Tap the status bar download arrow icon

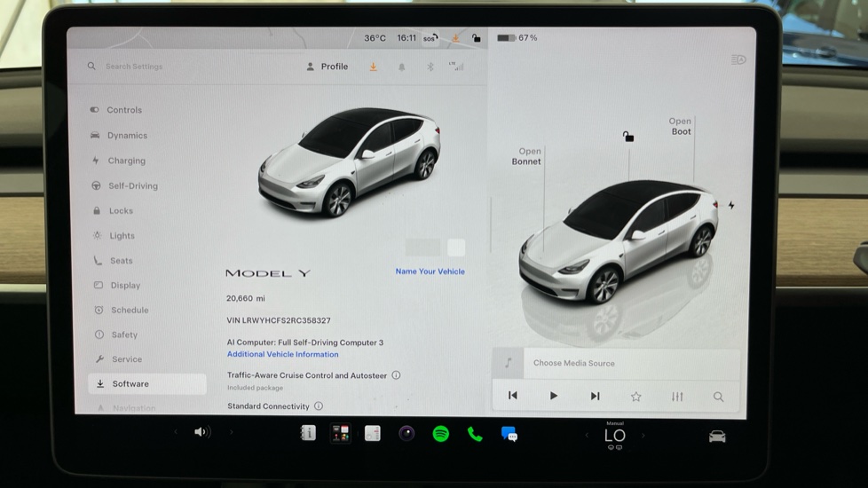point(455,38)
